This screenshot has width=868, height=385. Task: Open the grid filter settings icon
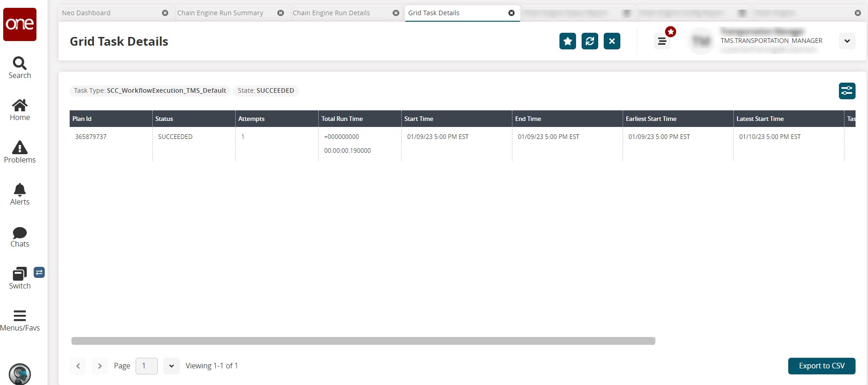pos(847,91)
